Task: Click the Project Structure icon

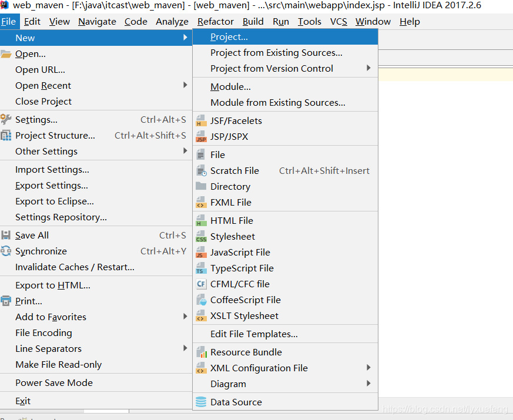Action: click(6, 136)
